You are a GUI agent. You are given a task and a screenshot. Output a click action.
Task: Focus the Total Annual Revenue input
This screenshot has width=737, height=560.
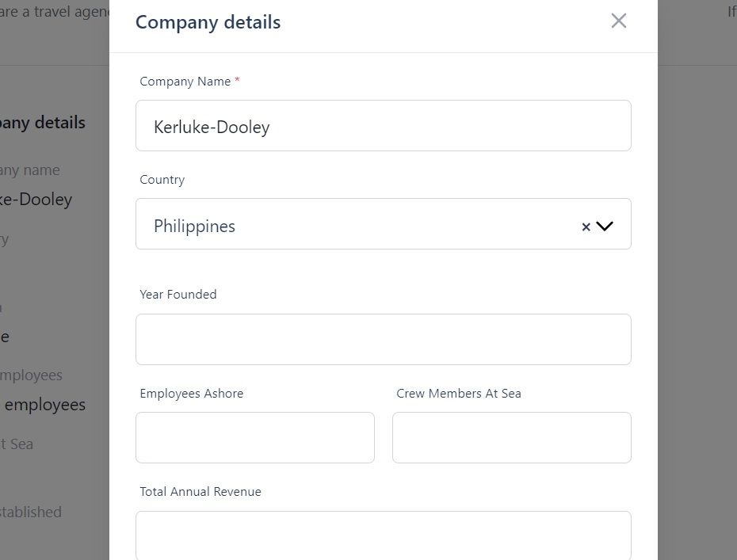coord(383,535)
